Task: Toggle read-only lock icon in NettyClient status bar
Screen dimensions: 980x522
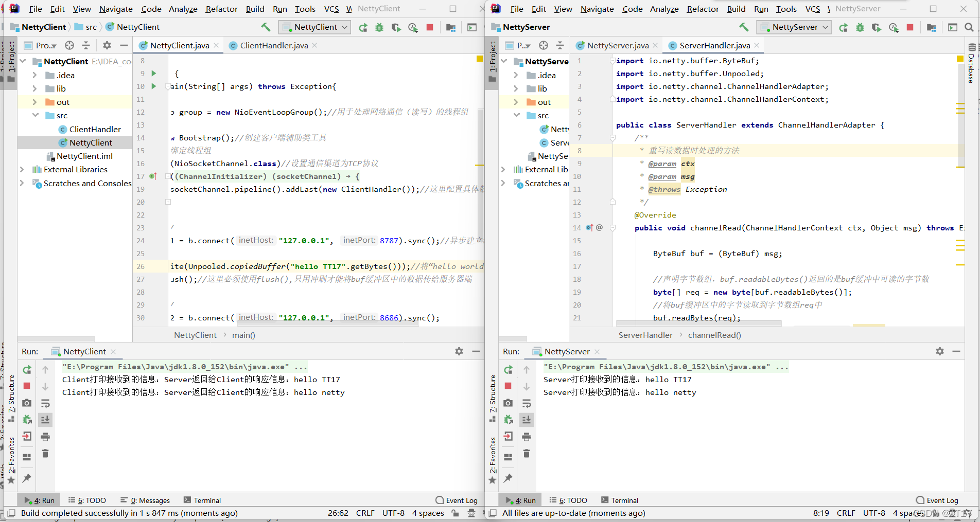Action: pyautogui.click(x=455, y=513)
